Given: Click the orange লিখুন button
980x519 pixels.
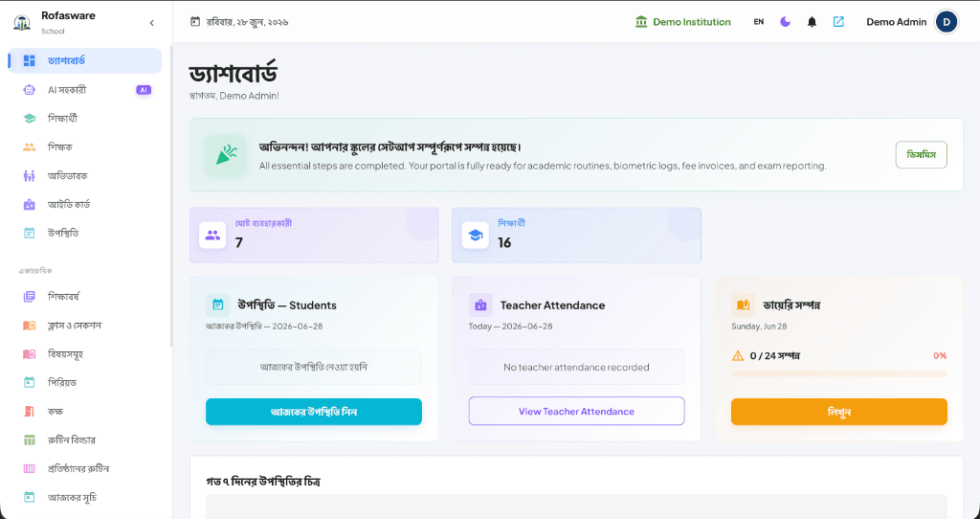Looking at the screenshot, I should [838, 412].
